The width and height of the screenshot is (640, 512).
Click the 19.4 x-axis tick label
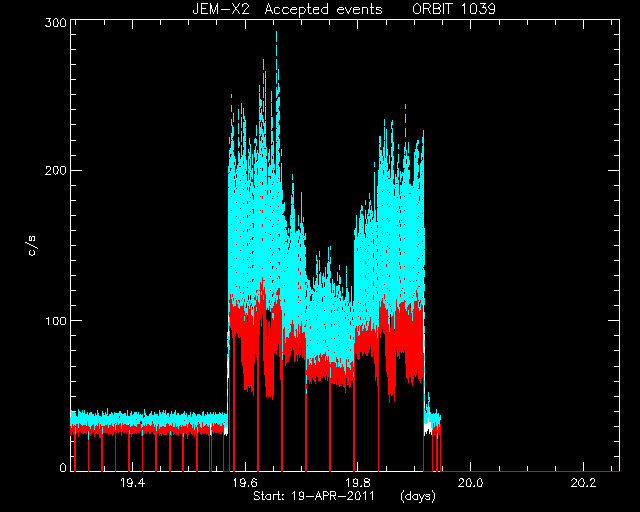pos(133,483)
